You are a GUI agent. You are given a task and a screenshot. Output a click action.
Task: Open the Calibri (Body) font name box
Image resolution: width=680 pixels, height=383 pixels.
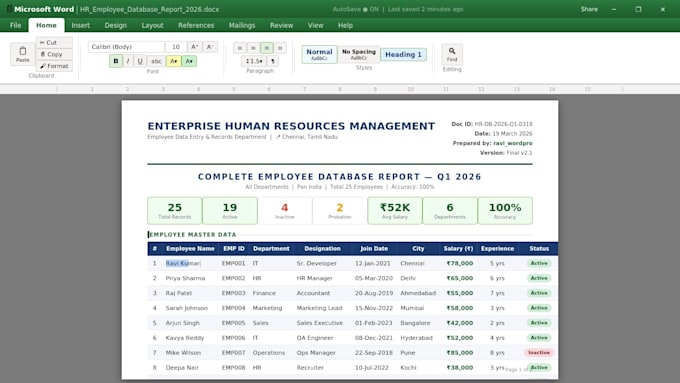[x=126, y=47]
